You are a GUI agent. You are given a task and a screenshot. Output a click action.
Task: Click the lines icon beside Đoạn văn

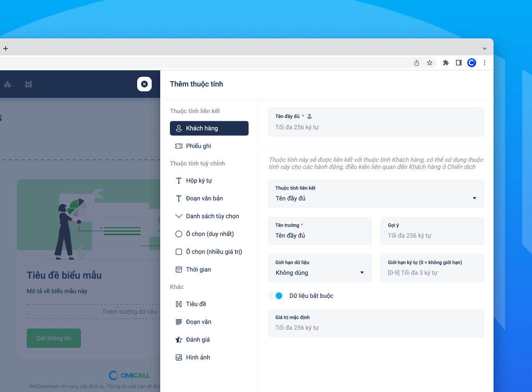tap(179, 322)
